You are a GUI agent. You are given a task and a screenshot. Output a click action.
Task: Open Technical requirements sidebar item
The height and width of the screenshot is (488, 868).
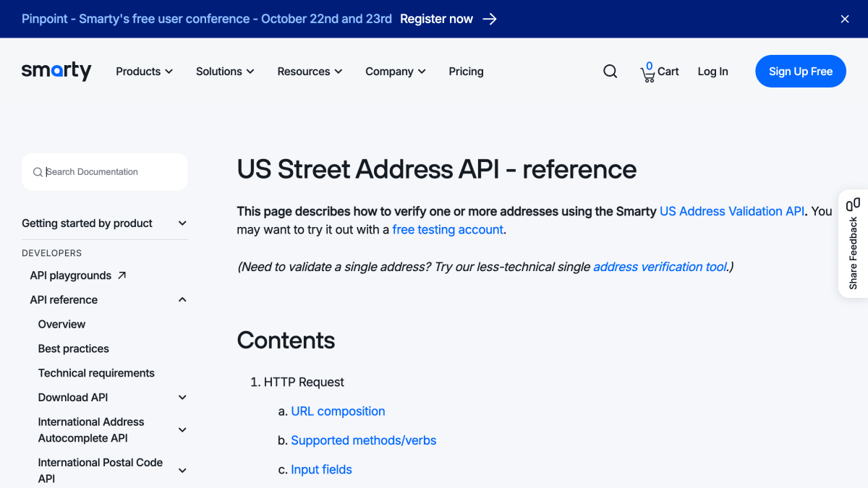coord(96,373)
